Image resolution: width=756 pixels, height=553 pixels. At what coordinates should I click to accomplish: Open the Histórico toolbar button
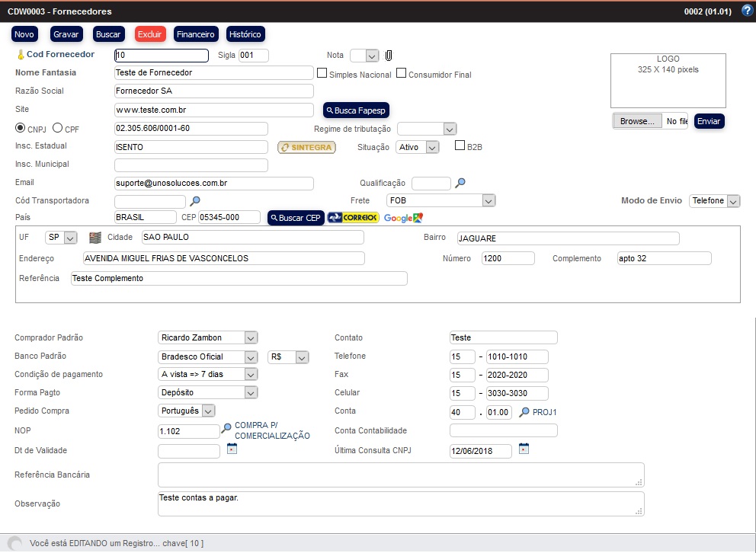point(245,34)
